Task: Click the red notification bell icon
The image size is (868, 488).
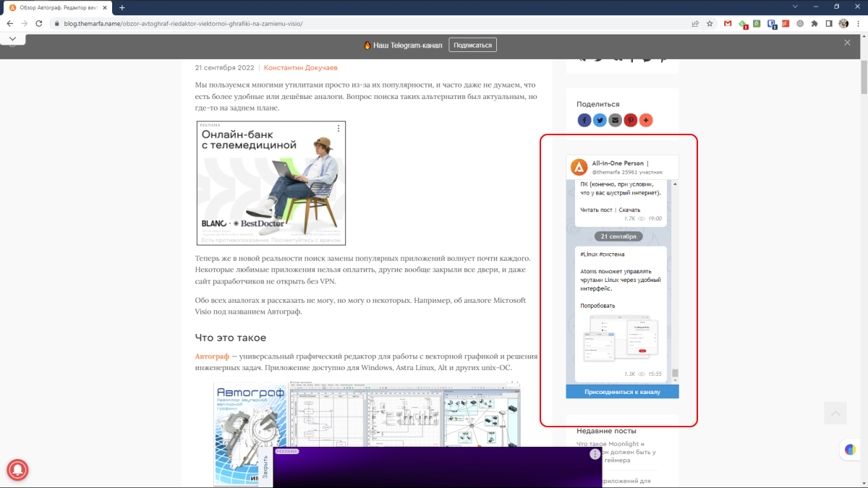Action: pyautogui.click(x=18, y=470)
